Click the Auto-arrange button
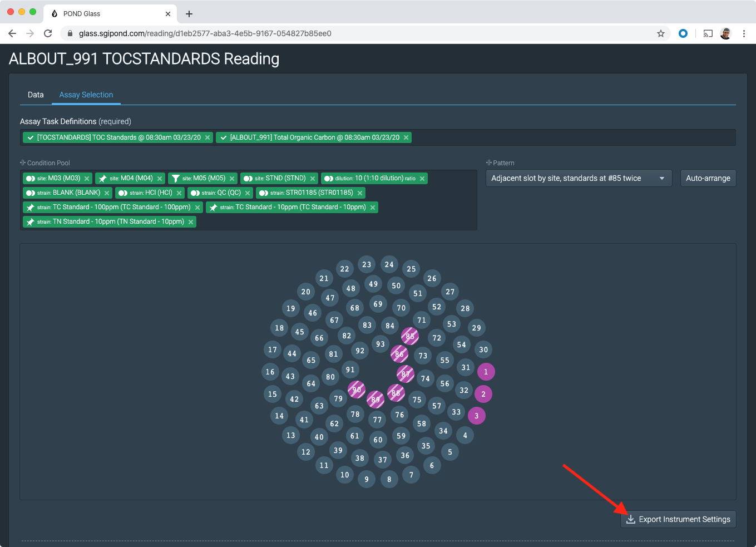756x547 pixels. pyautogui.click(x=708, y=178)
